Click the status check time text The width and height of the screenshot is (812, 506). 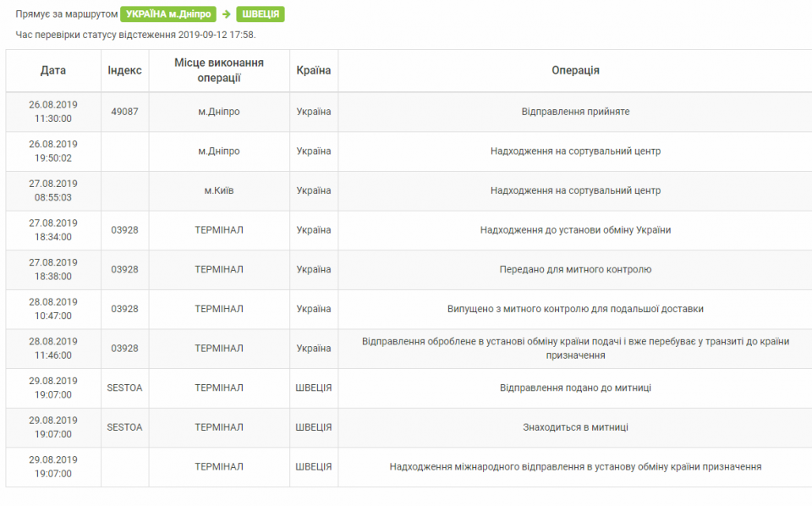pos(135,35)
